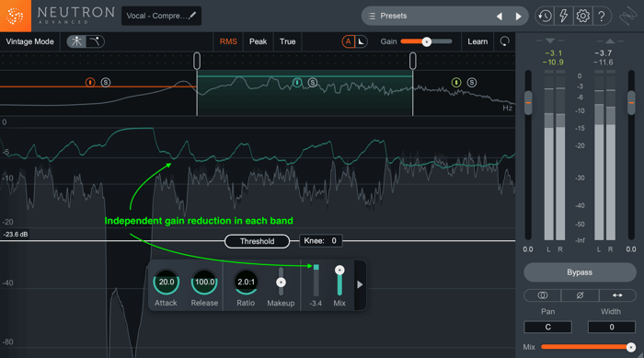
Task: Switch level detection to Peak
Action: [x=258, y=41]
